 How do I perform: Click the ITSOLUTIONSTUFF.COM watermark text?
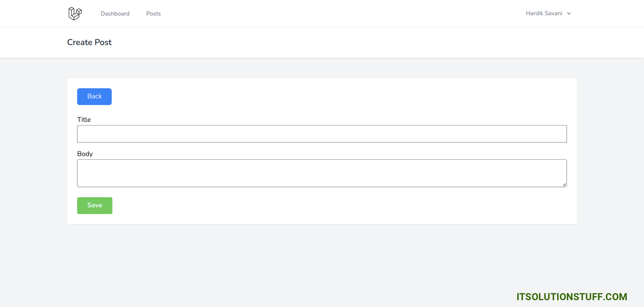572,297
